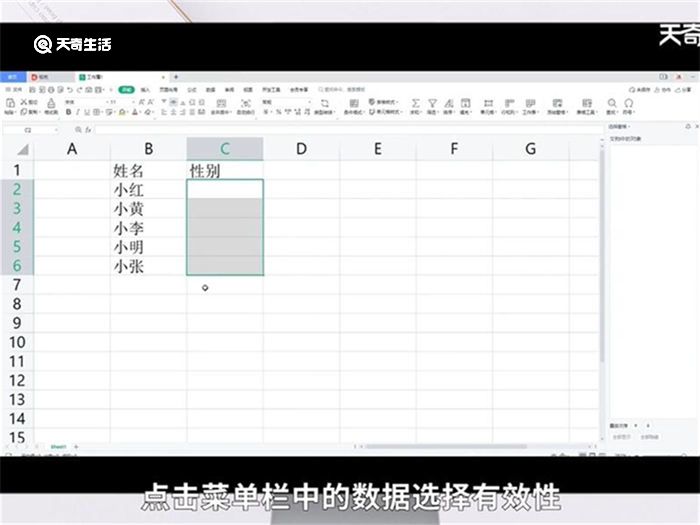The height and width of the screenshot is (525, 700).
Task: Click the Find magnifier icon in ribbon
Action: pyautogui.click(x=612, y=103)
